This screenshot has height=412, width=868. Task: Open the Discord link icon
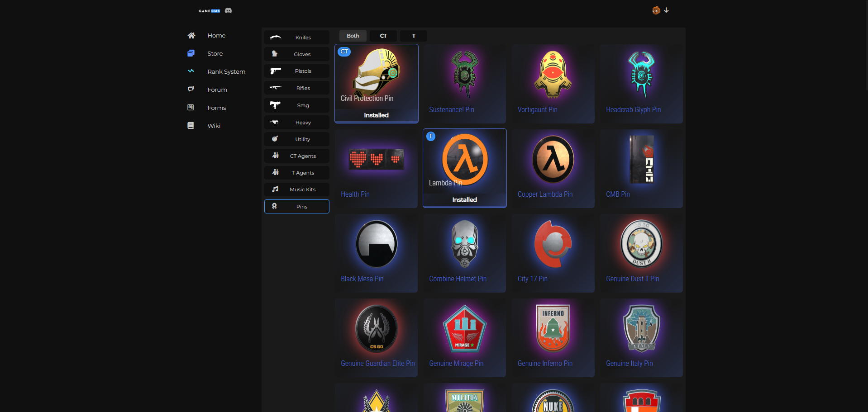pyautogui.click(x=229, y=10)
